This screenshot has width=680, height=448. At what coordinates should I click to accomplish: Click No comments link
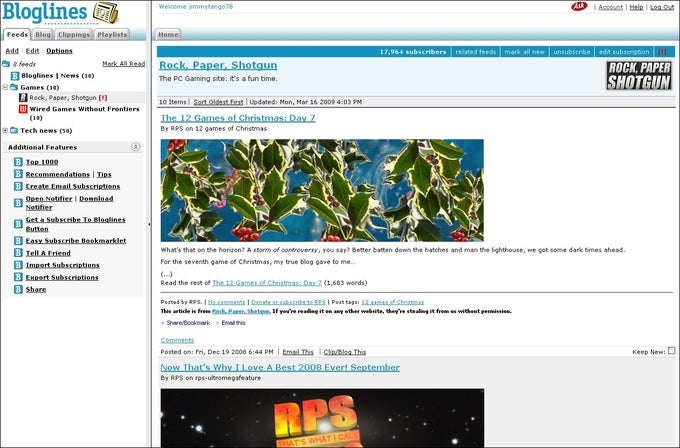pyautogui.click(x=226, y=302)
